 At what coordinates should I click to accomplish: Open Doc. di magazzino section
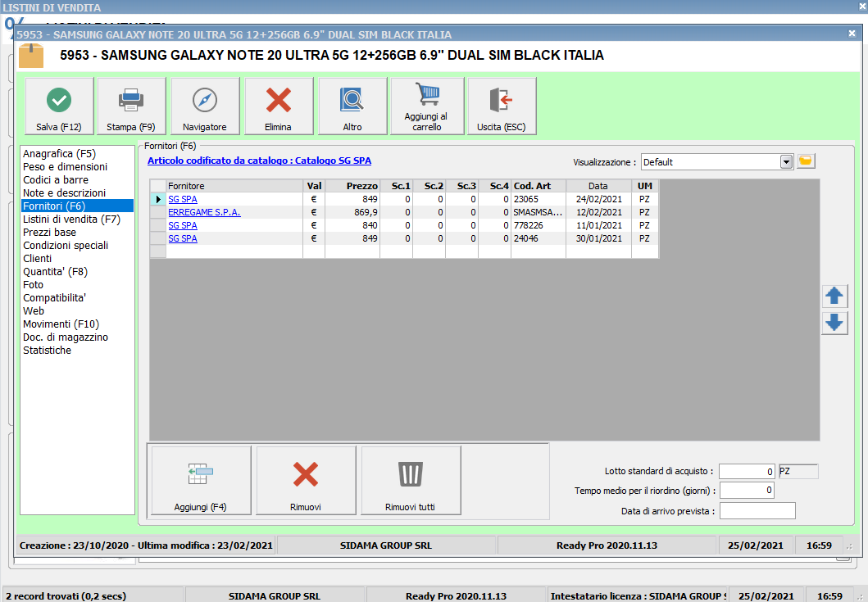click(66, 337)
